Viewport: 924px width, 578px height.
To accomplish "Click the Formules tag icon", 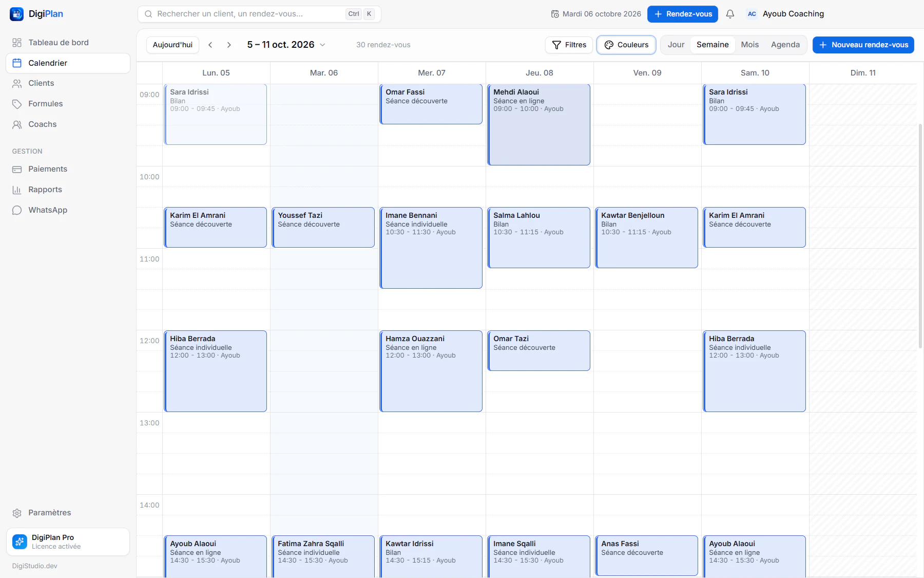I will [x=17, y=104].
